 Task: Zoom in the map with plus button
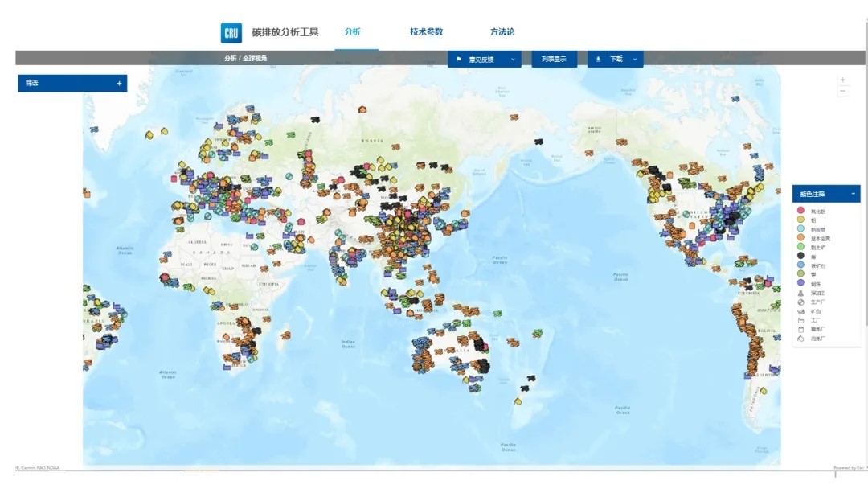842,80
